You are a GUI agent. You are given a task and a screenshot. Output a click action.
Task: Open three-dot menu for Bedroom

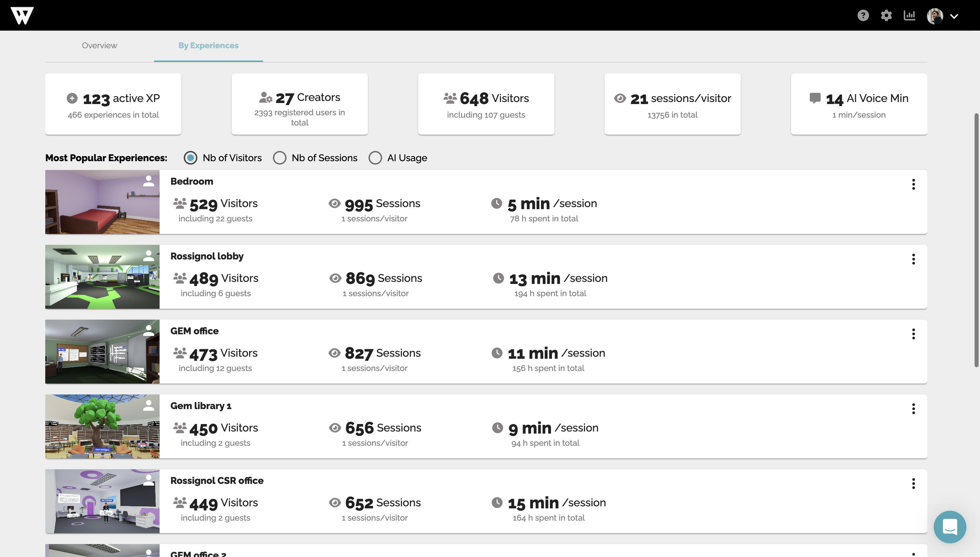pyautogui.click(x=913, y=184)
